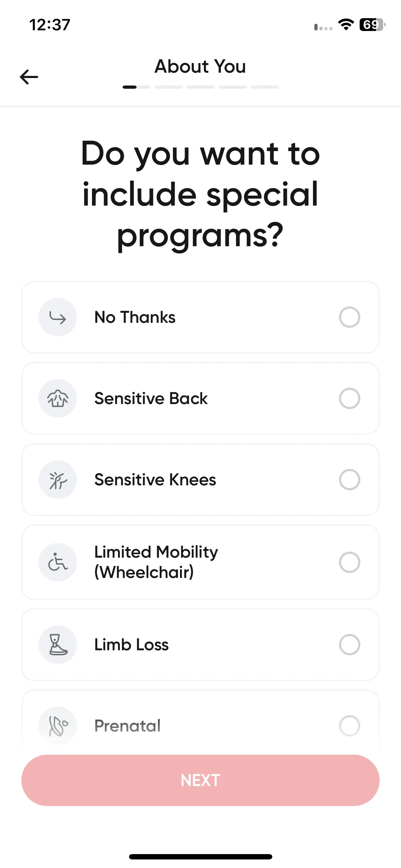Click the Sensitive Knees figure icon
This screenshot has height=868, width=401.
pyautogui.click(x=58, y=480)
